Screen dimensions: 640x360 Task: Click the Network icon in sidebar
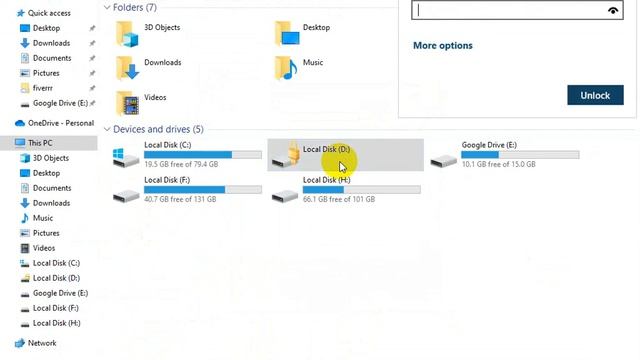(20, 343)
